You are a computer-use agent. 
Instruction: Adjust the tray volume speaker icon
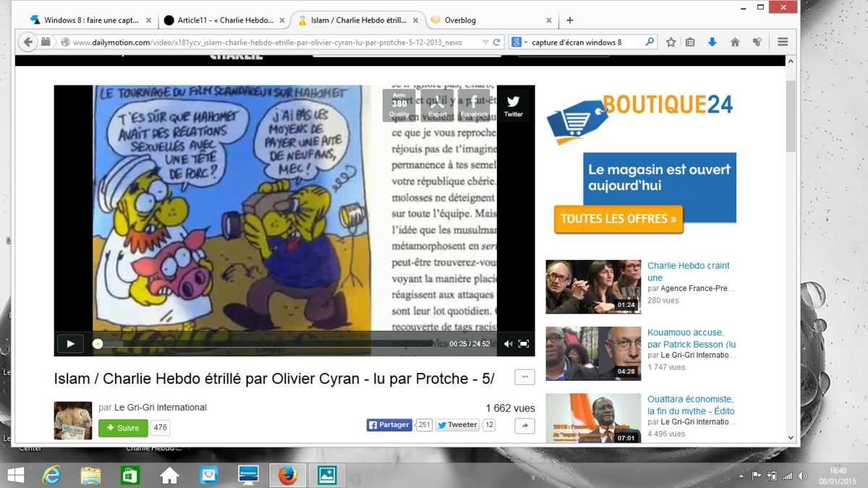(801, 476)
